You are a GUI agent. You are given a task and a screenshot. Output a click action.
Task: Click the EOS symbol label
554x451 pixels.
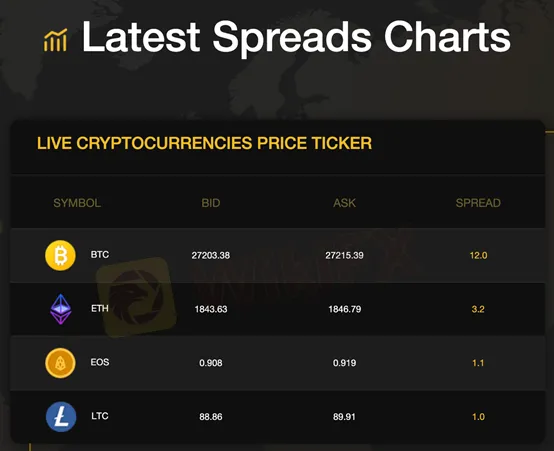coord(100,362)
